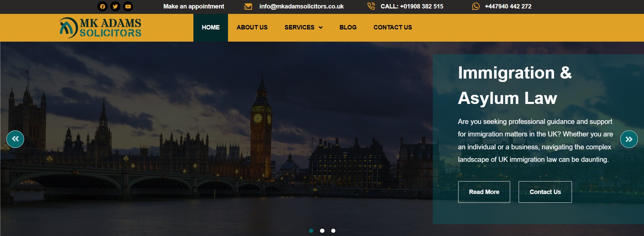Click the phone handset icon
The image size is (644, 236).
tap(371, 6)
